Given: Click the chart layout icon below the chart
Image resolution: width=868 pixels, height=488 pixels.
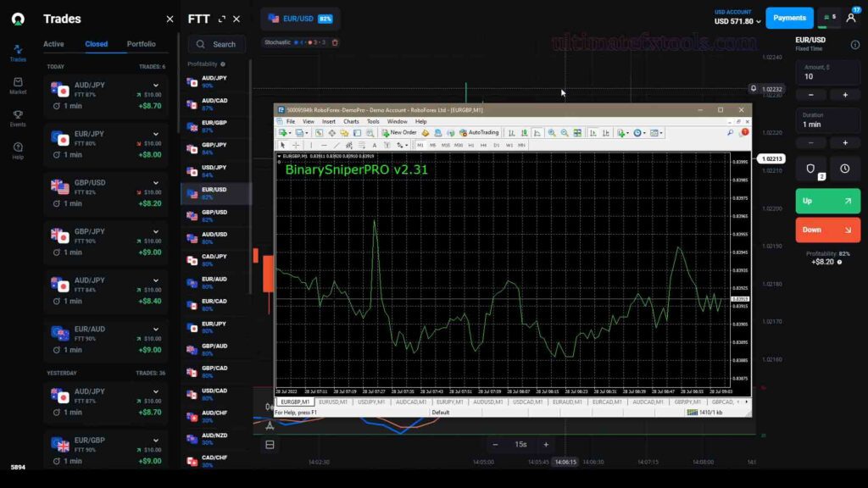Looking at the screenshot, I should point(270,444).
